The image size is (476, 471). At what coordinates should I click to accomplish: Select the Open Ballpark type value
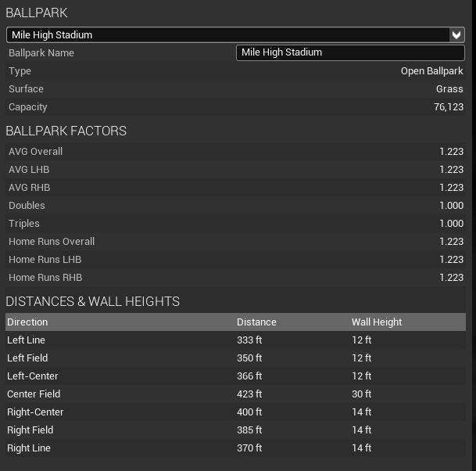431,71
